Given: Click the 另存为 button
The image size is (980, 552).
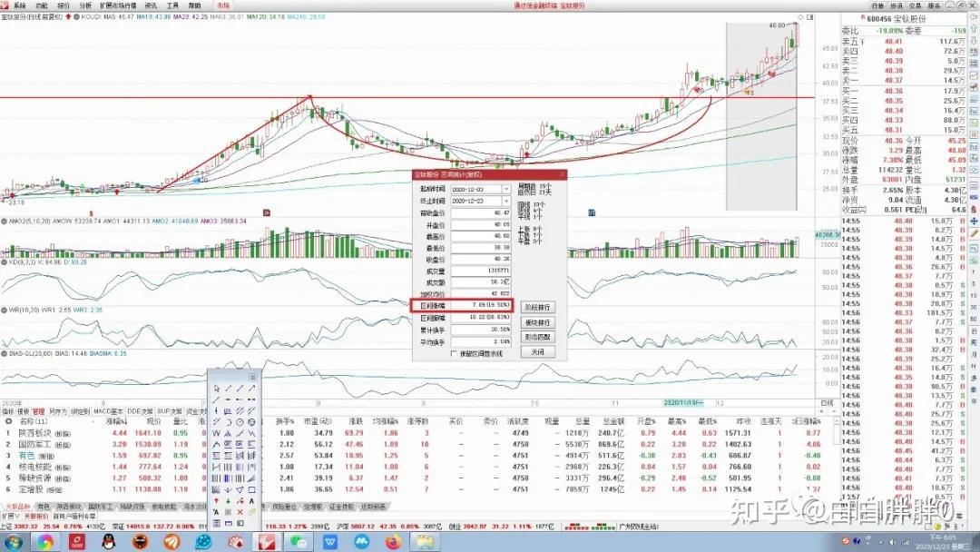Looking at the screenshot, I should point(57,412).
